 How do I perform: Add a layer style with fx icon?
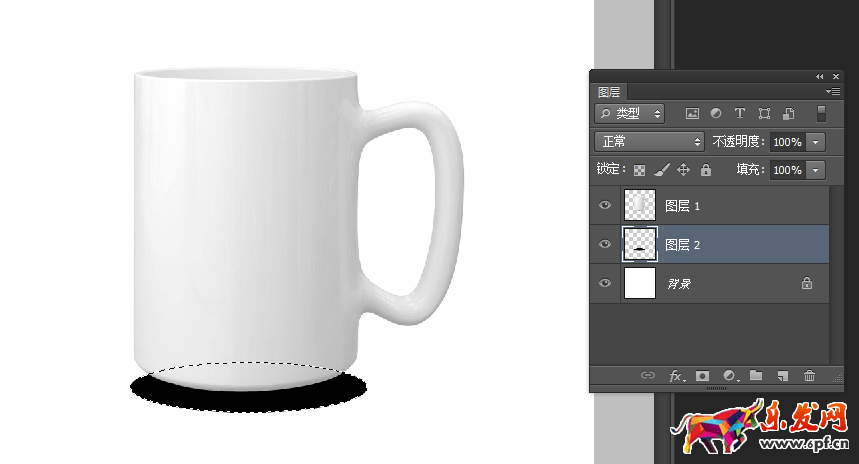point(676,376)
